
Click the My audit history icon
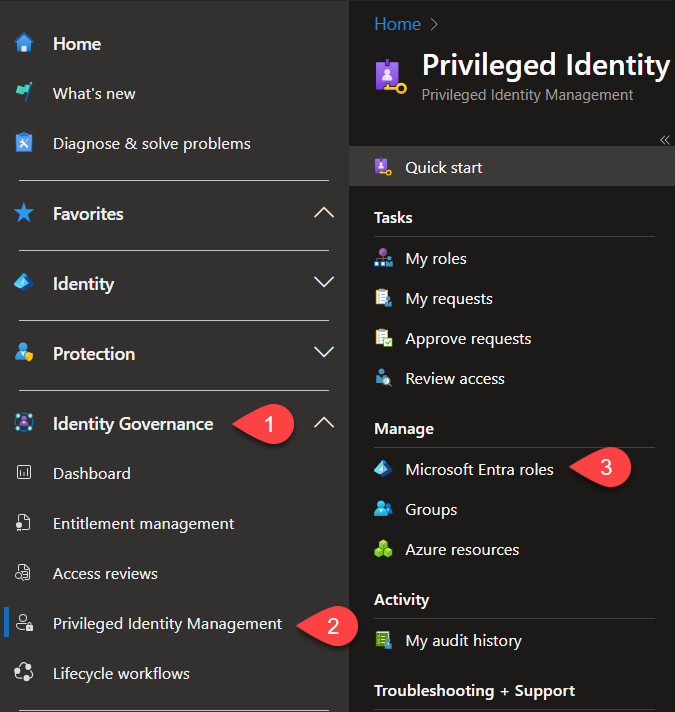click(384, 640)
